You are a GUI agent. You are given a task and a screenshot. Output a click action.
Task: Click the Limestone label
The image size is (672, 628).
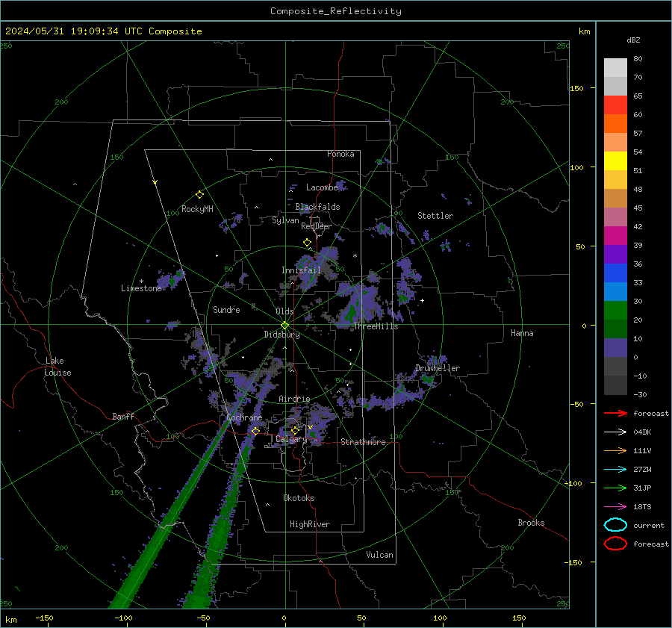141,288
